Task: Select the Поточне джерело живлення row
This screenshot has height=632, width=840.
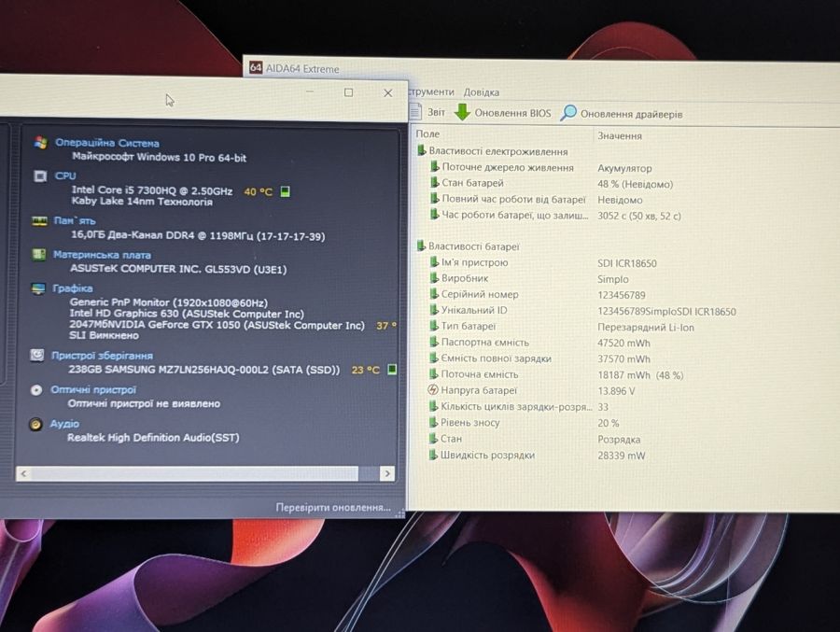Action: click(541, 168)
